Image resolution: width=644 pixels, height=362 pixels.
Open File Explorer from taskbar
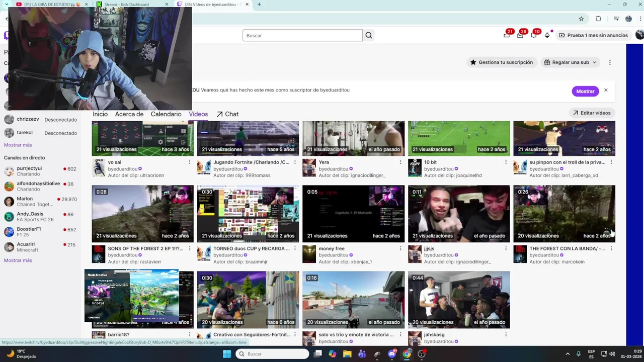(347, 354)
